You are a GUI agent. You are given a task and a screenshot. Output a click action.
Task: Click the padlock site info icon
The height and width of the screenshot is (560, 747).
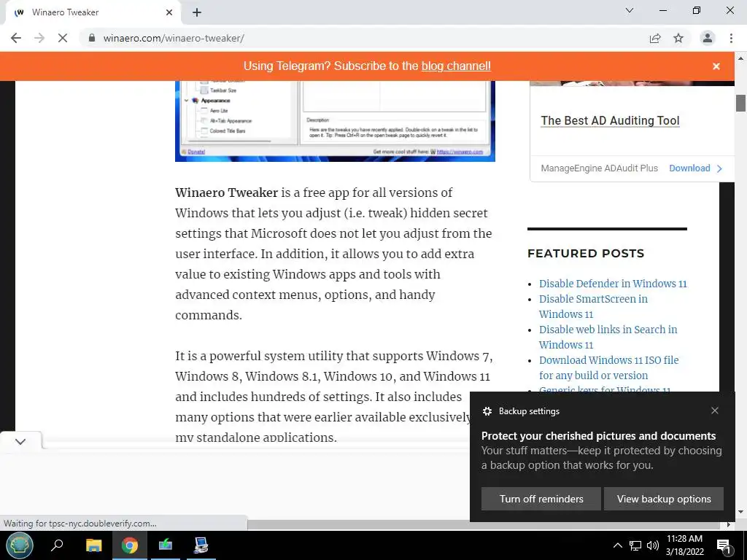click(x=92, y=38)
